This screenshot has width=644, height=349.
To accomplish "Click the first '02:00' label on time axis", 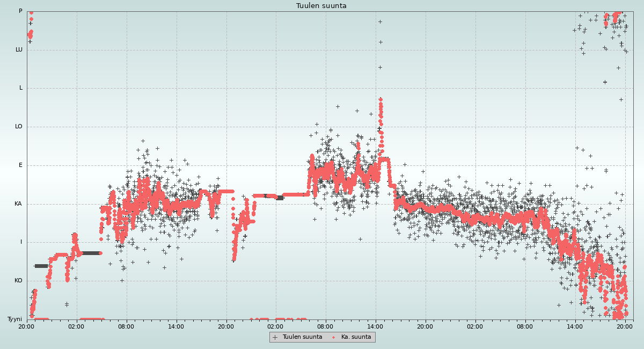I will (x=76, y=326).
